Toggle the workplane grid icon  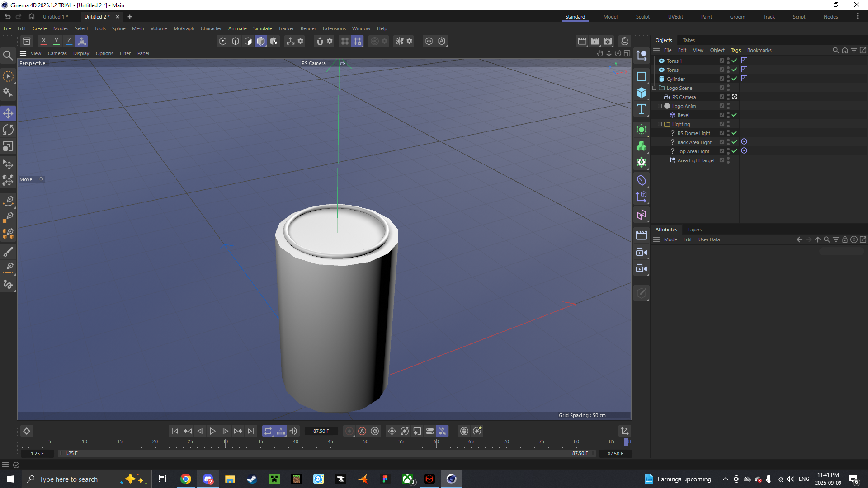tap(345, 41)
